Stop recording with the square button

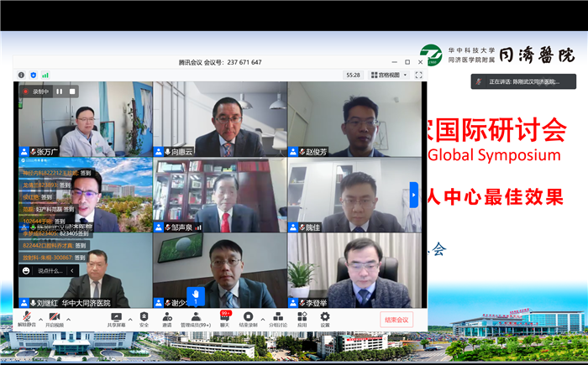72,91
